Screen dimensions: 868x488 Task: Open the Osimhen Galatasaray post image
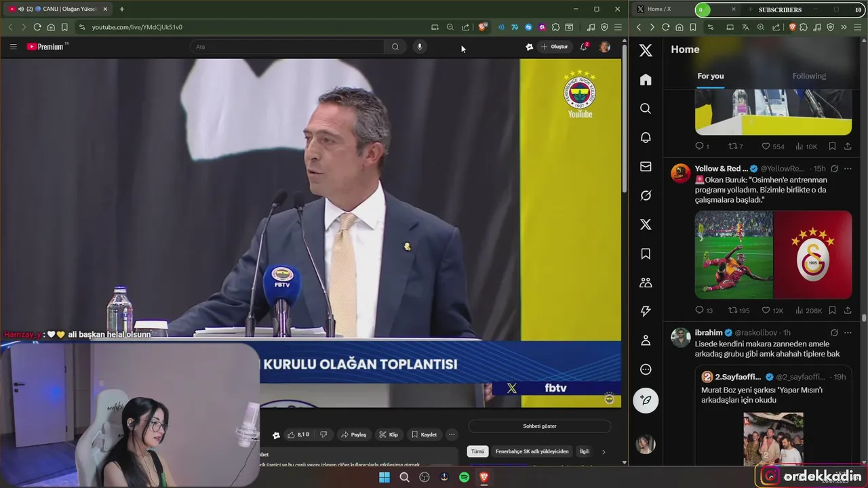coord(773,255)
